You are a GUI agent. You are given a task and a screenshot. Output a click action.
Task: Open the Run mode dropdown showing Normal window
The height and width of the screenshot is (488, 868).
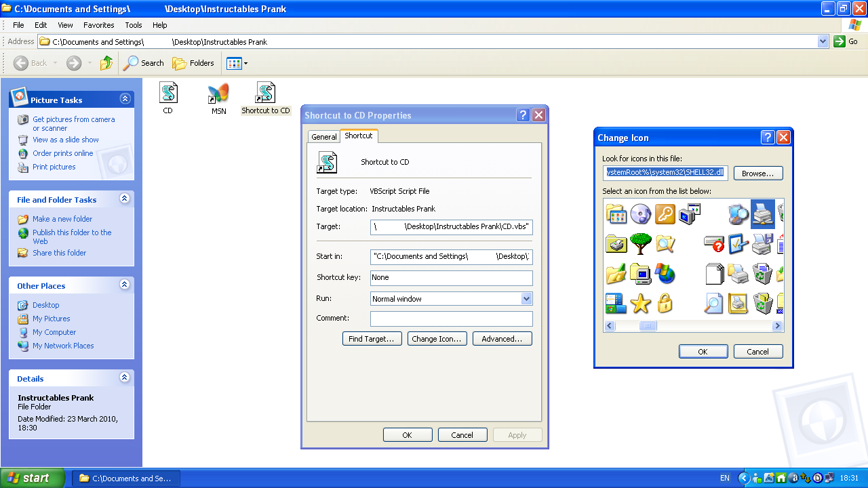[526, 298]
